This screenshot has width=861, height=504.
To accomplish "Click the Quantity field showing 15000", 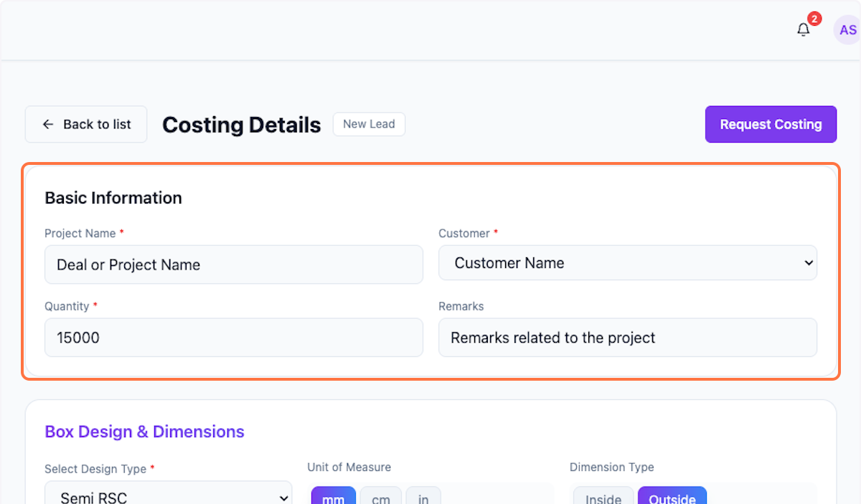I will tap(233, 338).
